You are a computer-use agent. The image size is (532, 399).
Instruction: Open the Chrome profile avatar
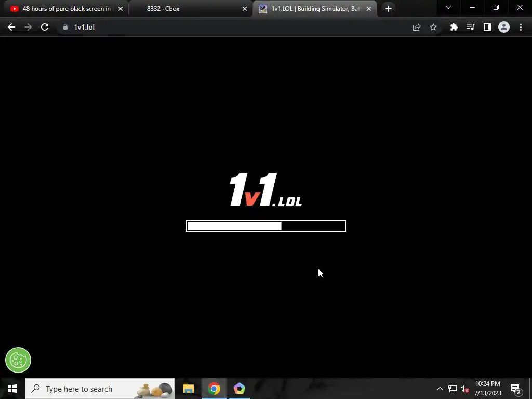pos(504,27)
